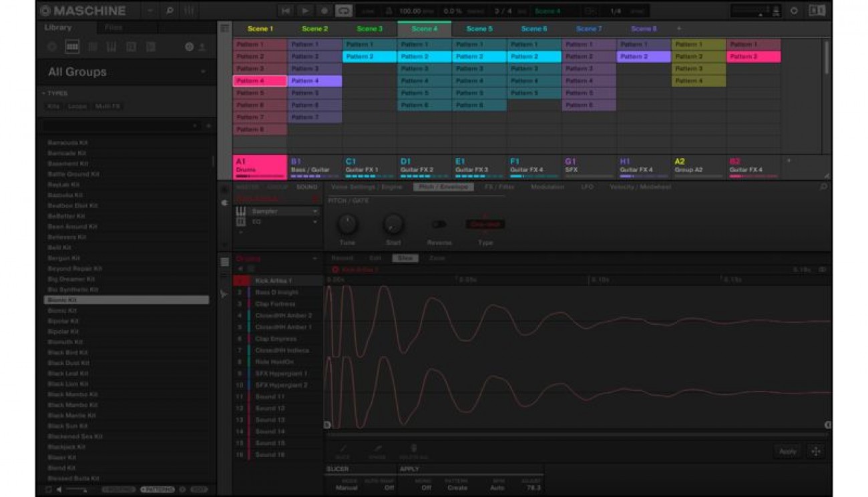Switch to the Library tab
Viewport: 868px width, 497px height.
pyautogui.click(x=58, y=27)
